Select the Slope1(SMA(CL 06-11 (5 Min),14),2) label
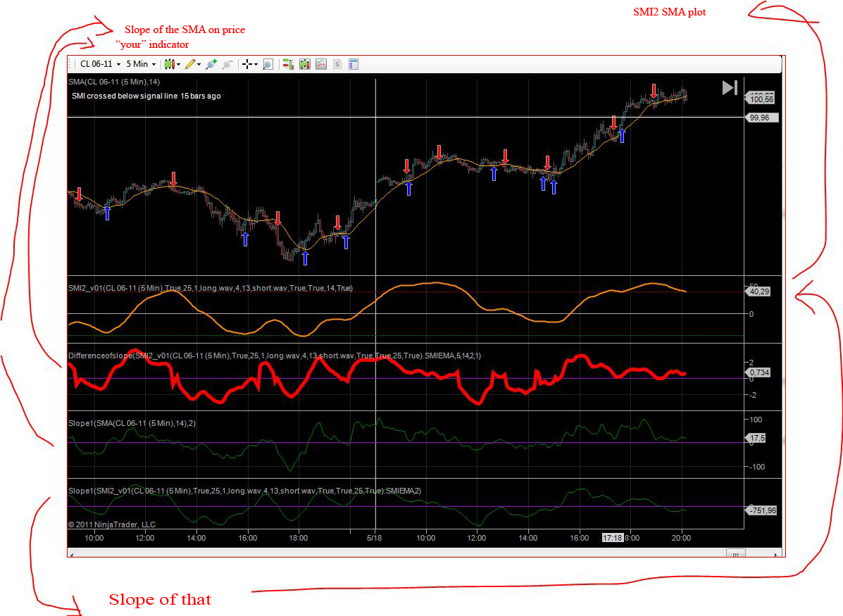The image size is (843, 616). (x=132, y=424)
